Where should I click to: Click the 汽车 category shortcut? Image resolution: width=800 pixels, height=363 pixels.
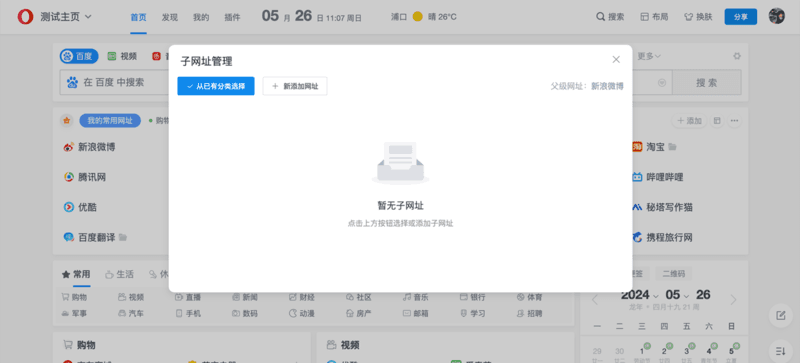pos(131,313)
